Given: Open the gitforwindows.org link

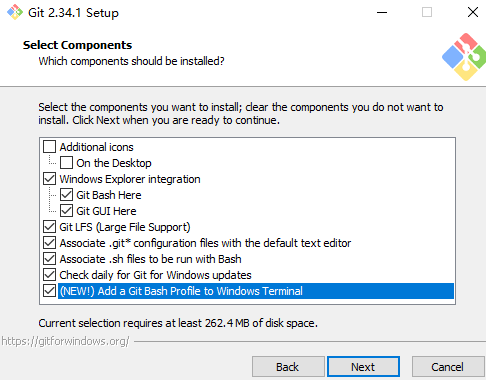Looking at the screenshot, I should [65, 341].
